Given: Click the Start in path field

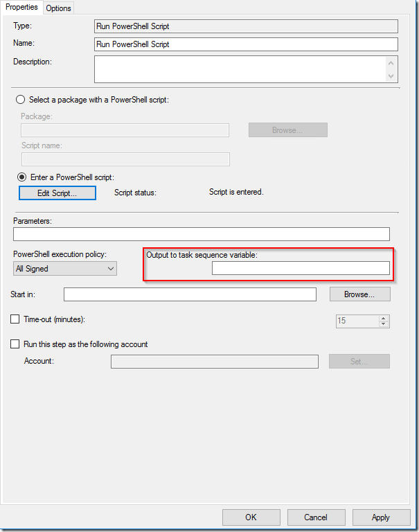Looking at the screenshot, I should tap(190, 294).
